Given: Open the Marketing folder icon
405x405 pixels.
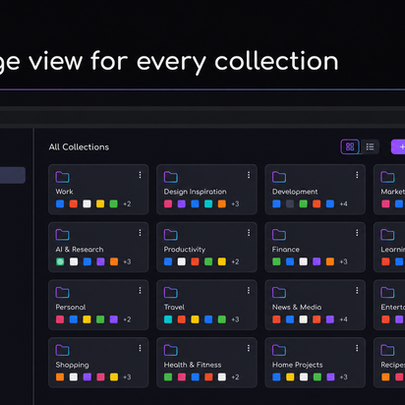Looking at the screenshot, I should [x=387, y=177].
